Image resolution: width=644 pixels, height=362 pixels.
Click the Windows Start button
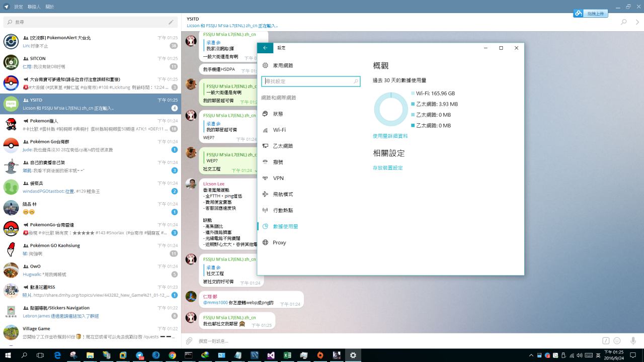[8, 355]
